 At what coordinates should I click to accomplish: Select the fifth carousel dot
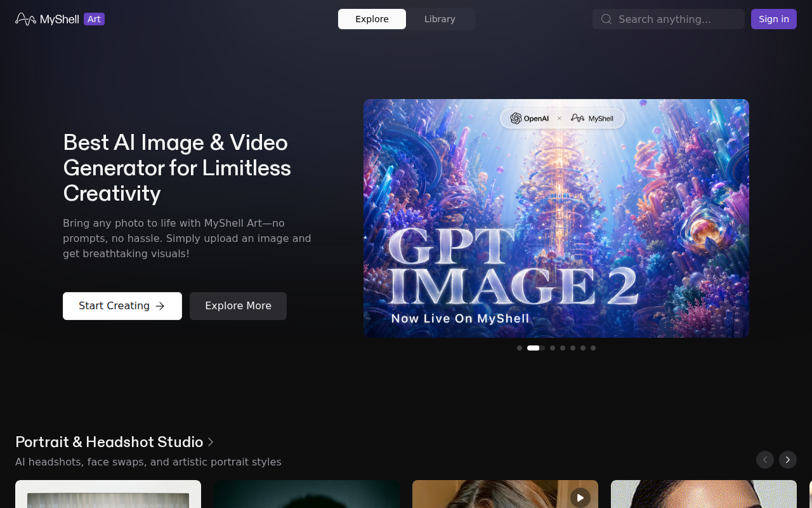pos(573,348)
